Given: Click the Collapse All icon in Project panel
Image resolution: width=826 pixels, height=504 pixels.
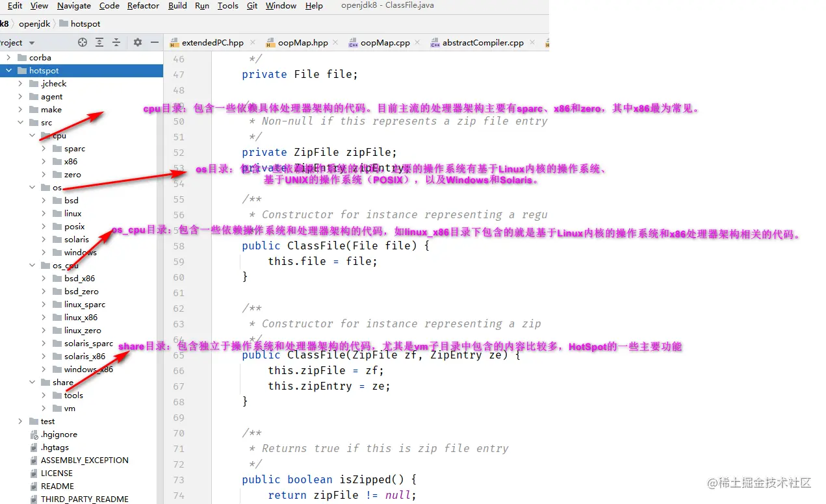Looking at the screenshot, I should (116, 42).
